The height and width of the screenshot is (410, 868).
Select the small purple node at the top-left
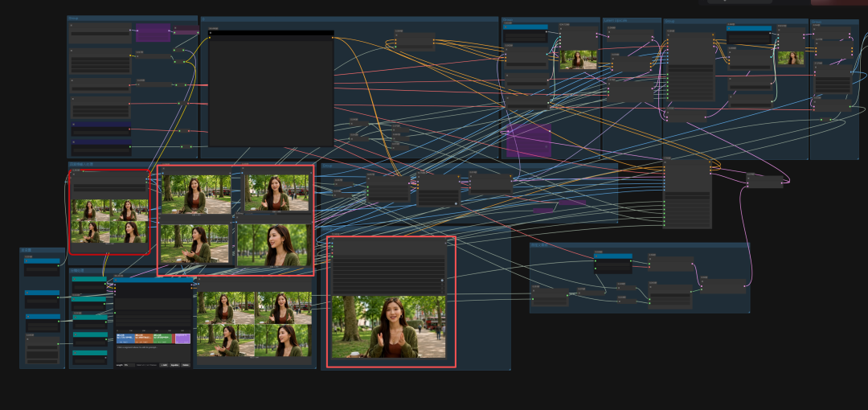pos(153,33)
